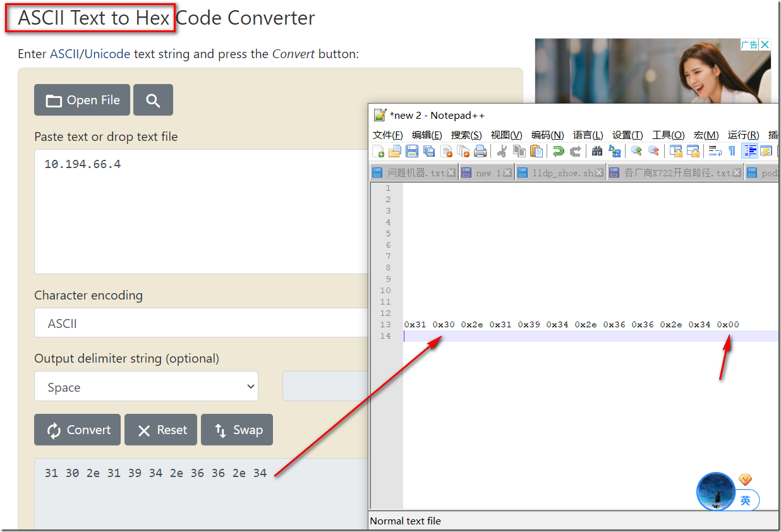Screen dimensions: 781x532
Task: Click line 13 hex text in Notepad++
Action: click(x=571, y=325)
